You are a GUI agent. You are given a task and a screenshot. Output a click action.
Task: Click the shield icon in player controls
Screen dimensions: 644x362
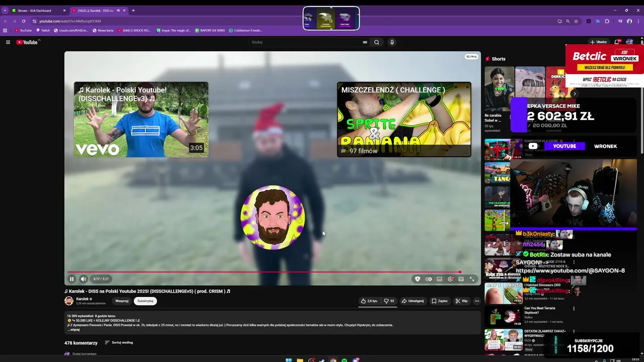pos(417,279)
